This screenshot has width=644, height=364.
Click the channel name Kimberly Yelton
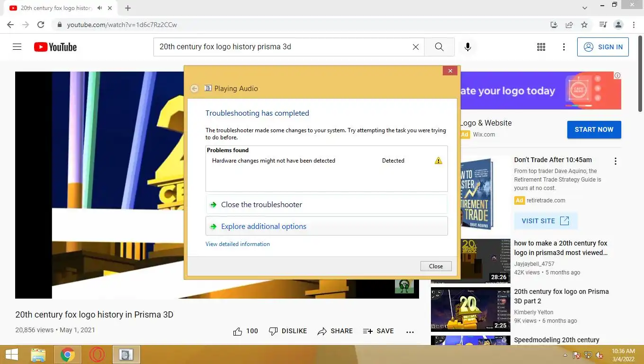coord(534,312)
